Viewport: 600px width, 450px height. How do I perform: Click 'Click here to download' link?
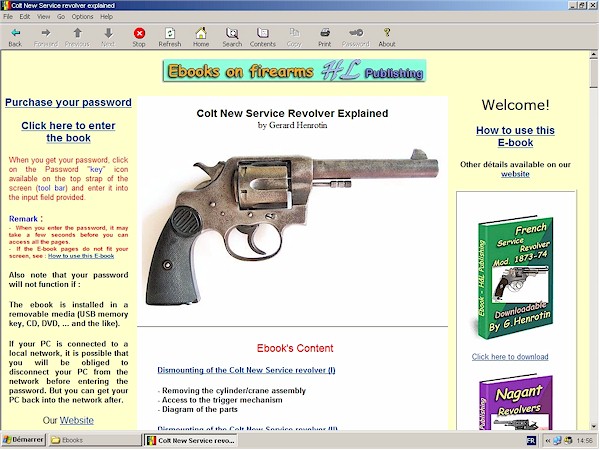coord(510,357)
